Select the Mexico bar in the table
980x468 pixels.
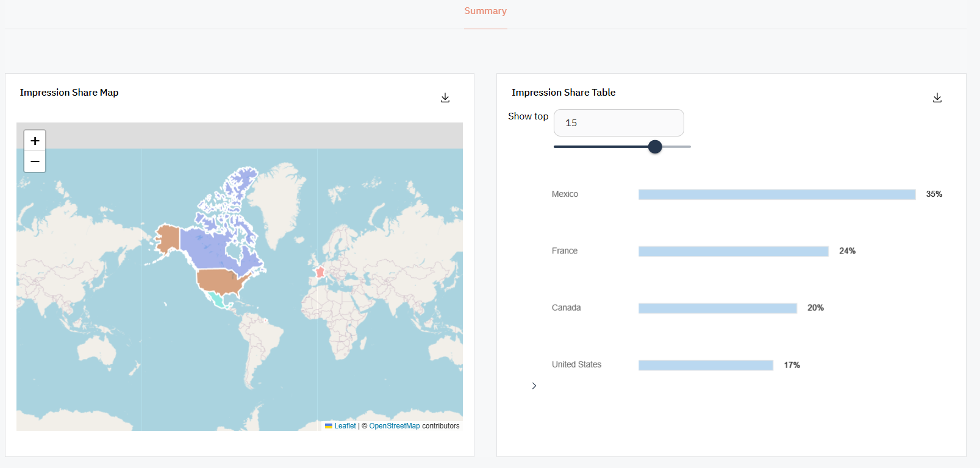coord(776,194)
